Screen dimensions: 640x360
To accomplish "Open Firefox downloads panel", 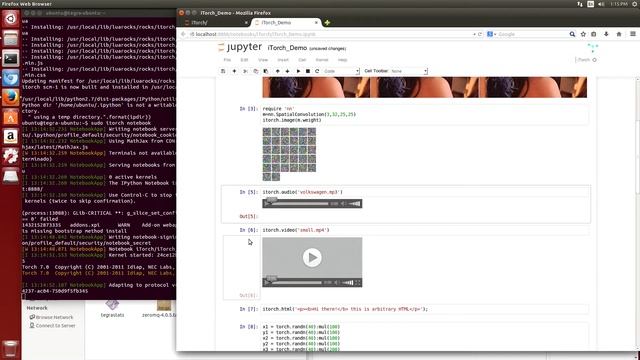I will point(606,34).
